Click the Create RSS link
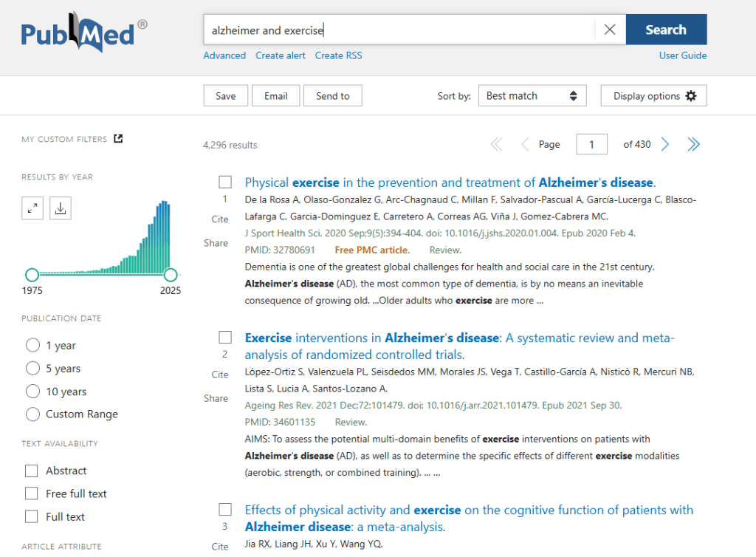This screenshot has width=756, height=557. [x=338, y=55]
